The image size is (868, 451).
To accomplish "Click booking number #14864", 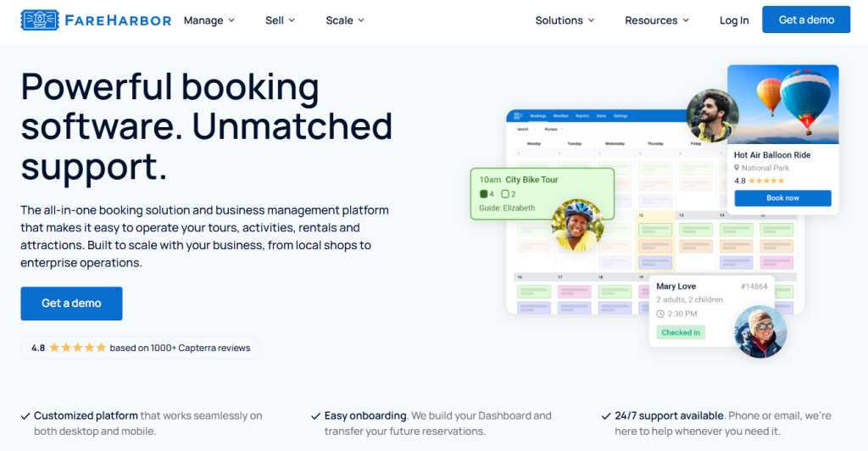I will (754, 287).
